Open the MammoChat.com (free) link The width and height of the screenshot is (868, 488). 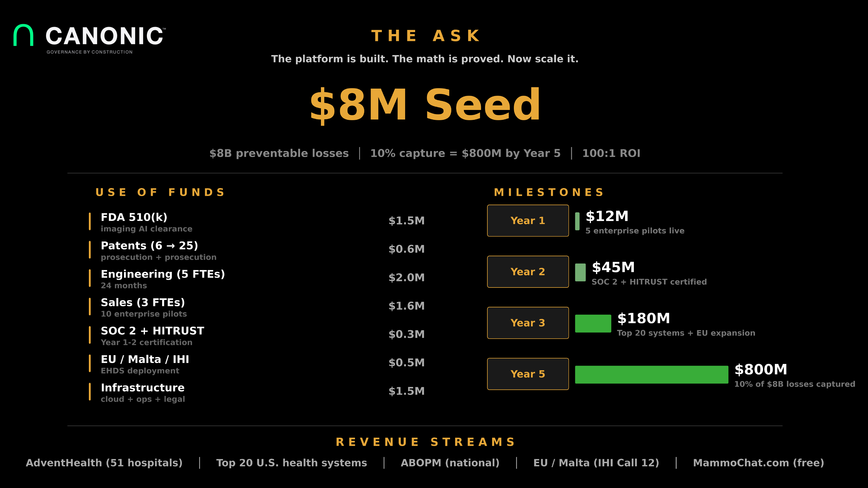coord(758,463)
